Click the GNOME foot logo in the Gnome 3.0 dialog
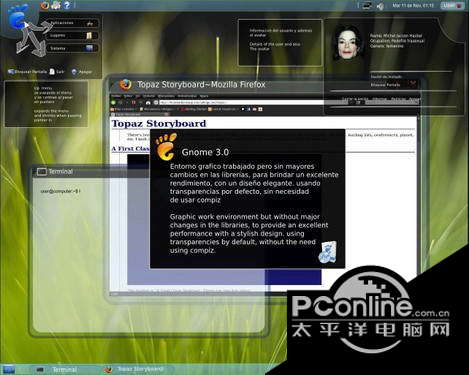 (x=166, y=146)
